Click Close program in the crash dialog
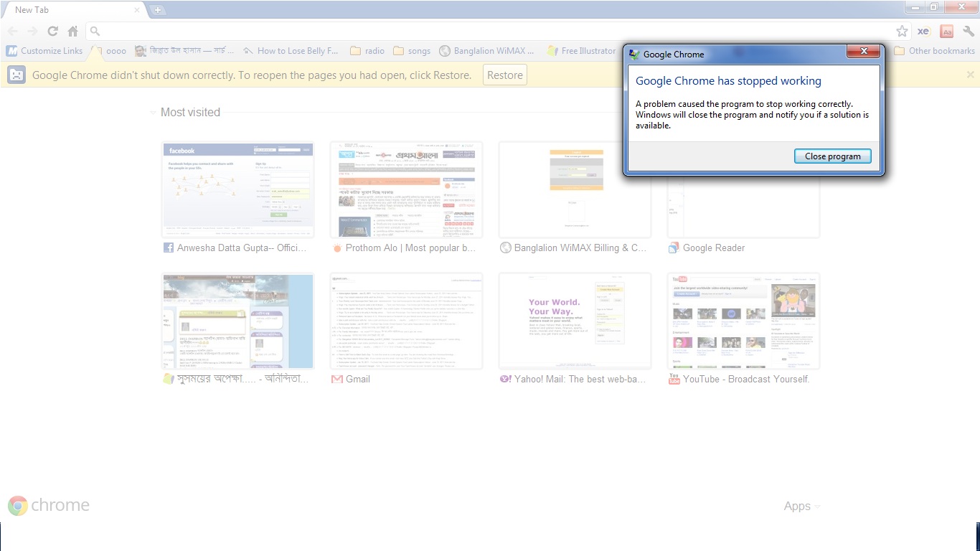Image resolution: width=980 pixels, height=551 pixels. click(832, 156)
